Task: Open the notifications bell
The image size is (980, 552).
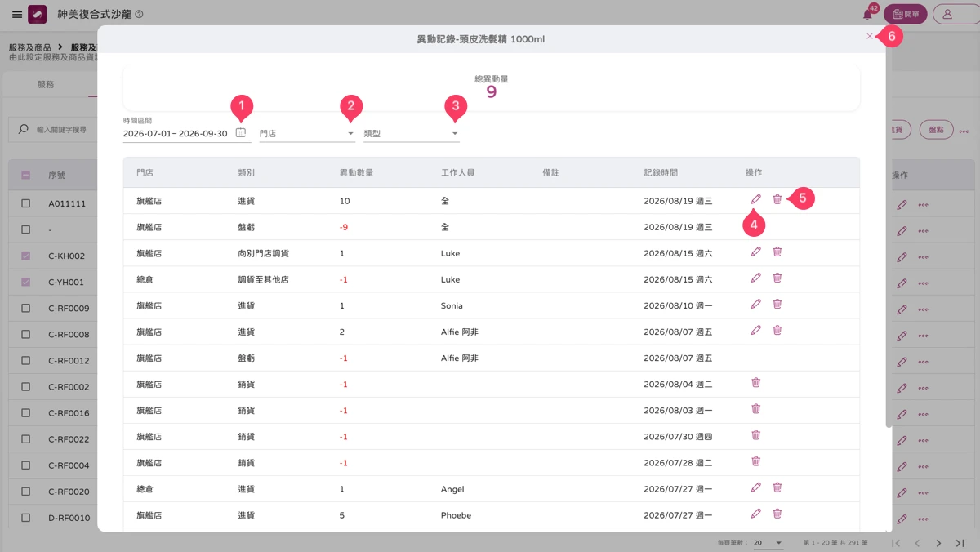Action: [867, 14]
